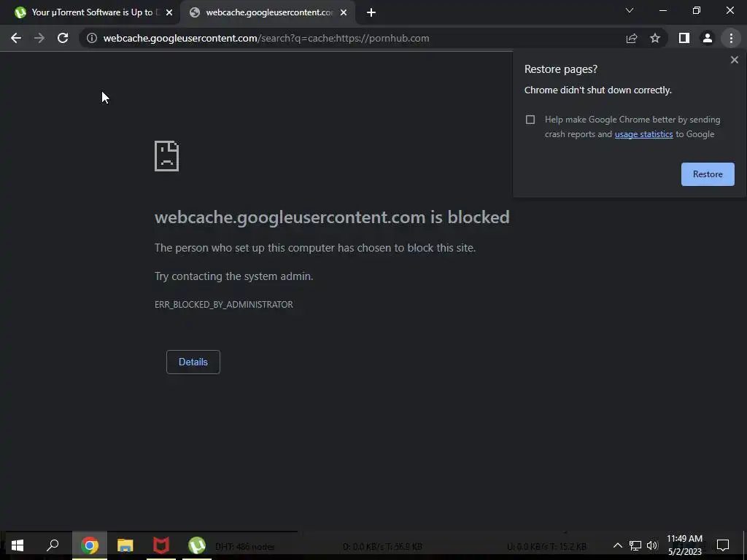Open a new tab with plus button
This screenshot has height=560, width=747.
pyautogui.click(x=371, y=12)
